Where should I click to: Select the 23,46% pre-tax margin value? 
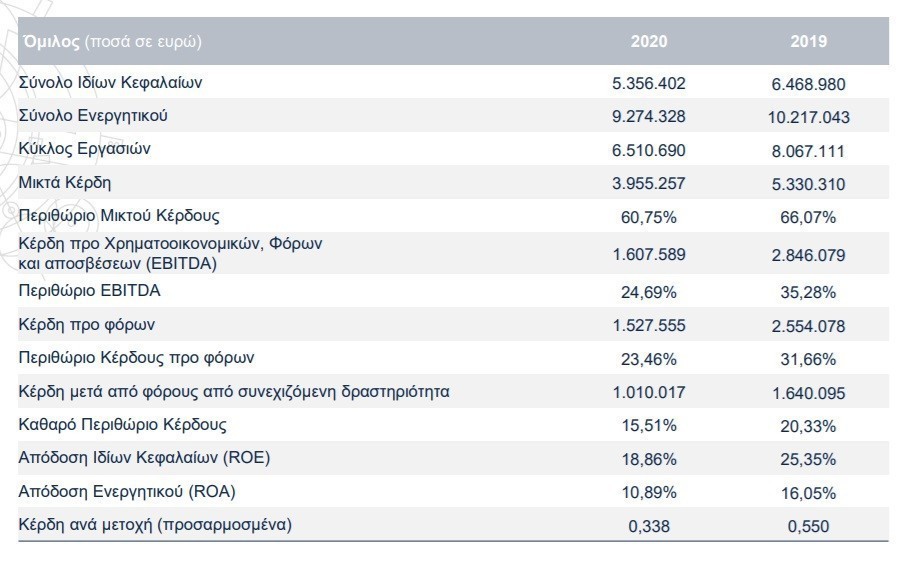(x=648, y=359)
